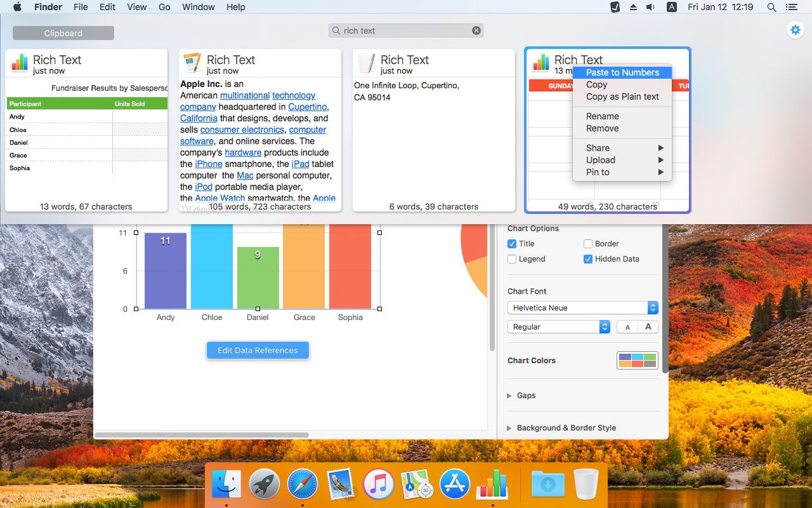
Task: Open the clipboard settings gear icon
Action: 794,30
